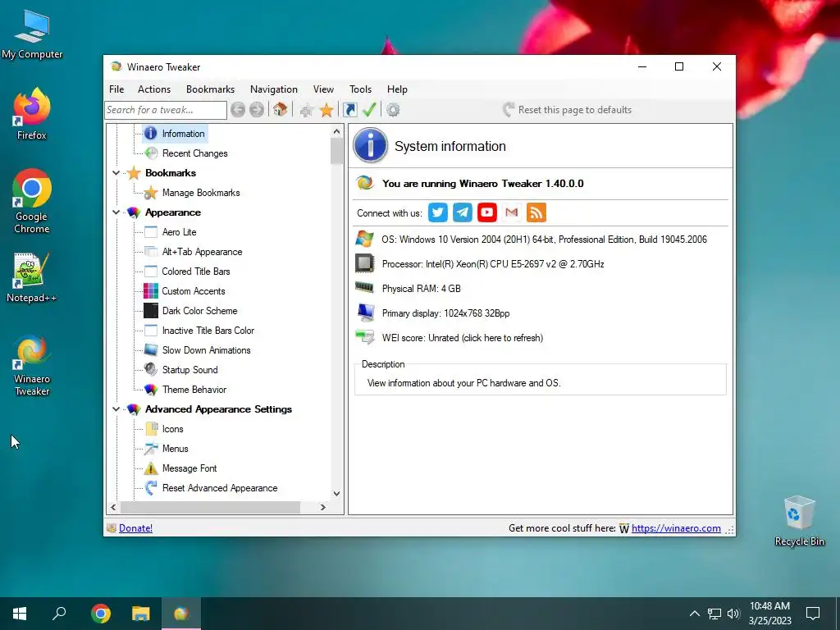The width and height of the screenshot is (840, 630).
Task: Click the tree horizontal scrollbar right arrow
Action: tap(322, 507)
